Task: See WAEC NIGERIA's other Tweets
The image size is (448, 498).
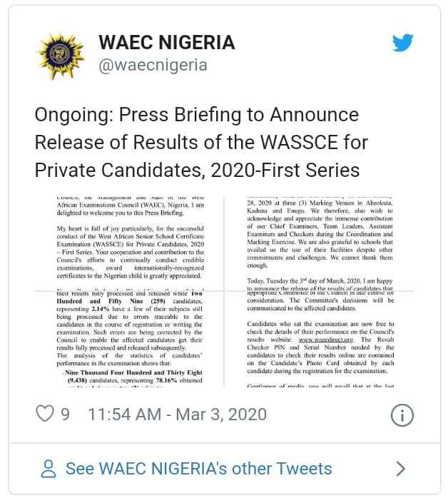Action: click(198, 469)
